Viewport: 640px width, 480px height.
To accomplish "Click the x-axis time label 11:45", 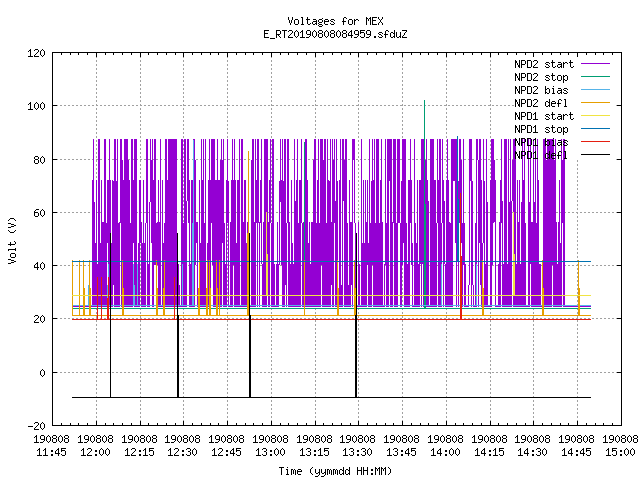I will 51,453.
